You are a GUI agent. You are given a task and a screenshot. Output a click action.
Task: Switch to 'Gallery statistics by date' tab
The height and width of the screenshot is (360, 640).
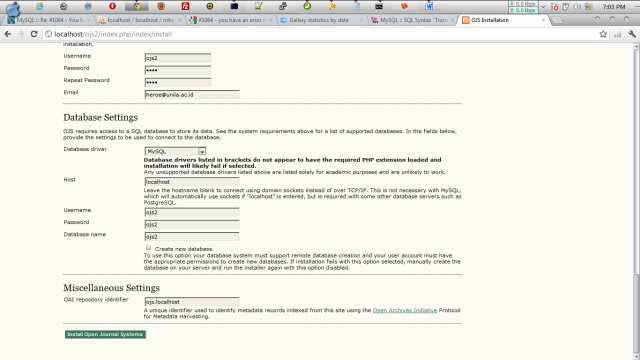tap(321, 20)
